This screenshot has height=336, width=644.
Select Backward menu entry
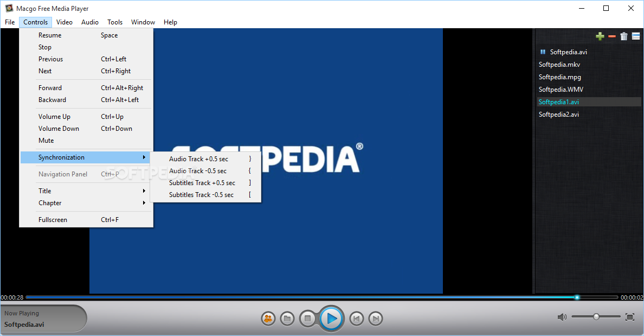[x=86, y=100]
